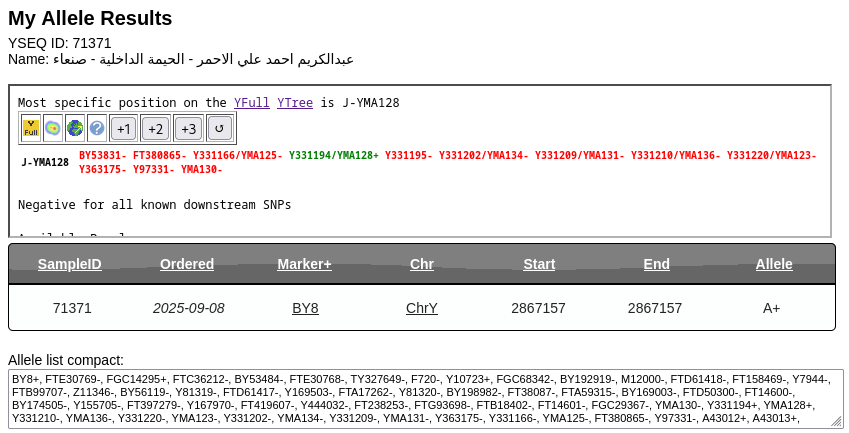
Task: Click the End column value 2867157
Action: [655, 308]
